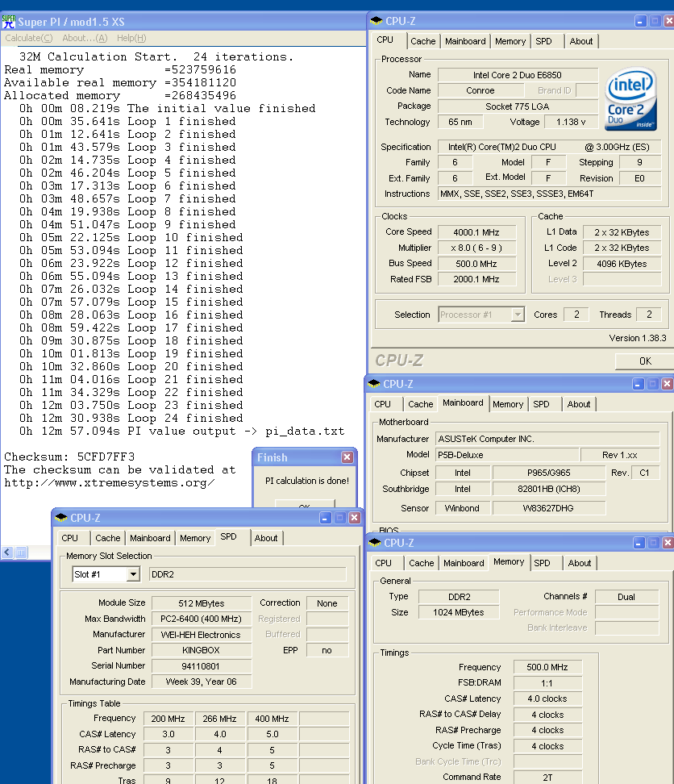Minimize the top CPU-Z CPU window
The image size is (674, 784).
tap(640, 21)
